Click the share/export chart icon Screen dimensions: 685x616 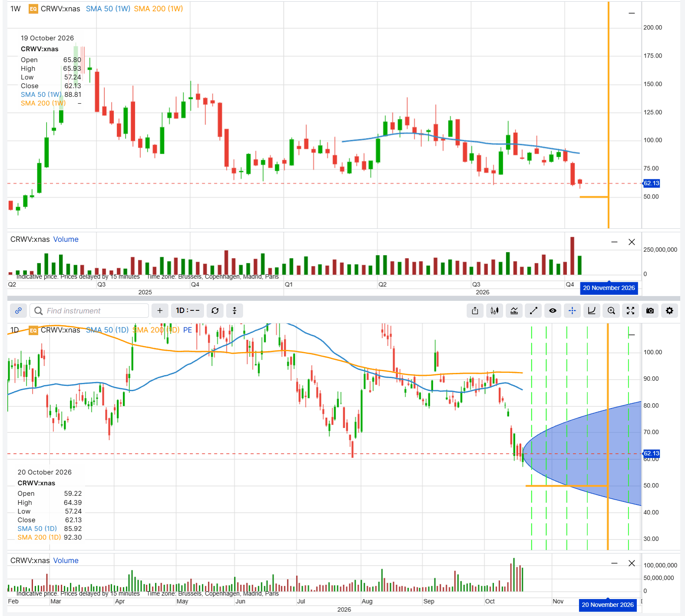tap(475, 311)
